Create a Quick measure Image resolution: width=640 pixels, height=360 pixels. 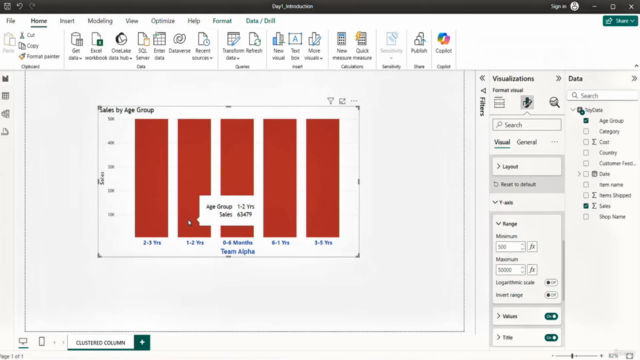coord(362,46)
